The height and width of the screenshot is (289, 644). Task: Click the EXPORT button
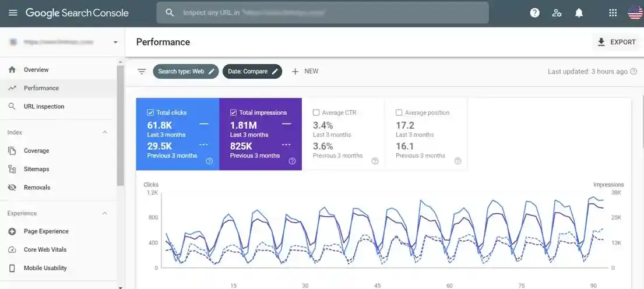(616, 42)
